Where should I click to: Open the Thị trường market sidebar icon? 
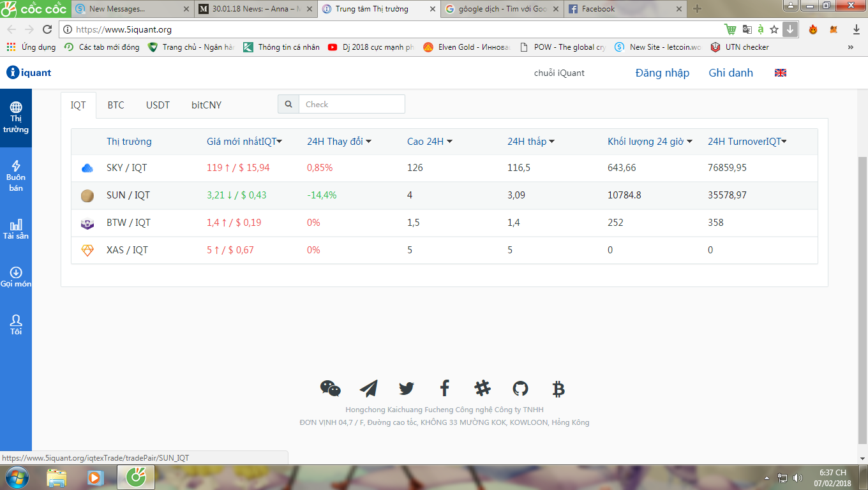click(x=16, y=118)
